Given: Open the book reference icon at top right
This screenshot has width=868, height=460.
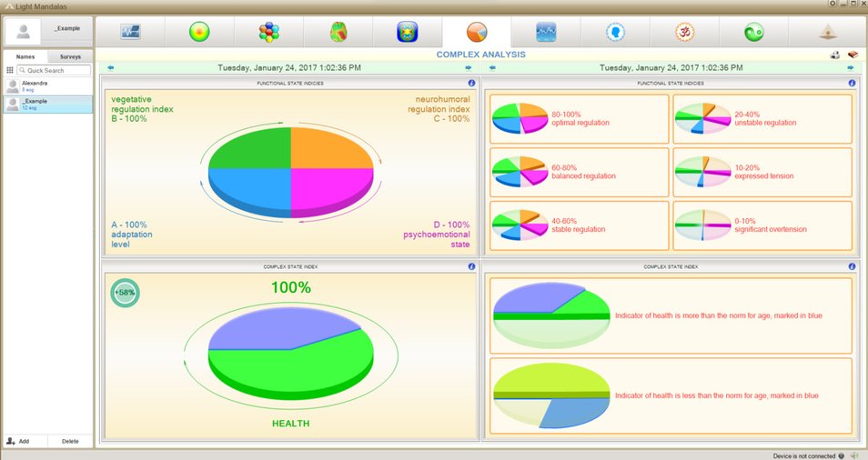Looking at the screenshot, I should 853,55.
